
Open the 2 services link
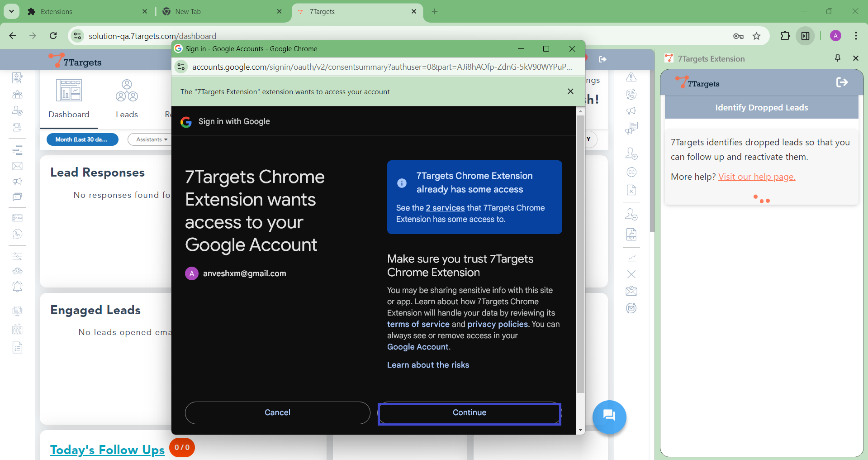[x=445, y=208]
